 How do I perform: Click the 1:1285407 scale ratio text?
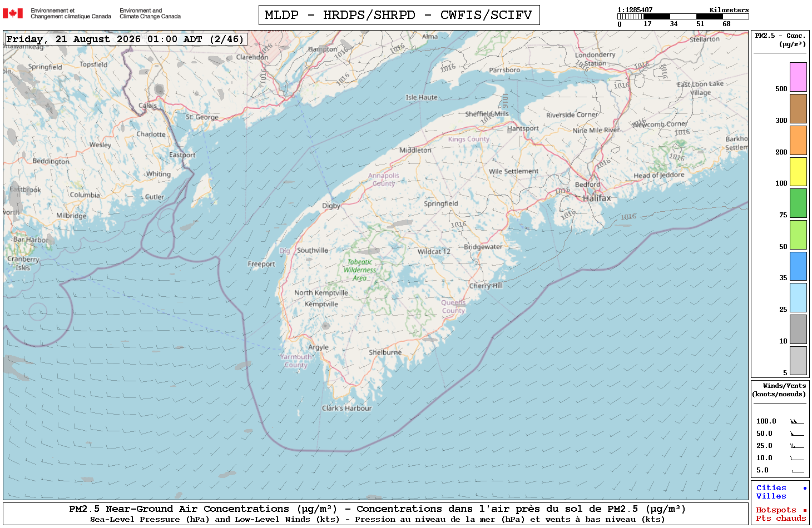tap(635, 10)
